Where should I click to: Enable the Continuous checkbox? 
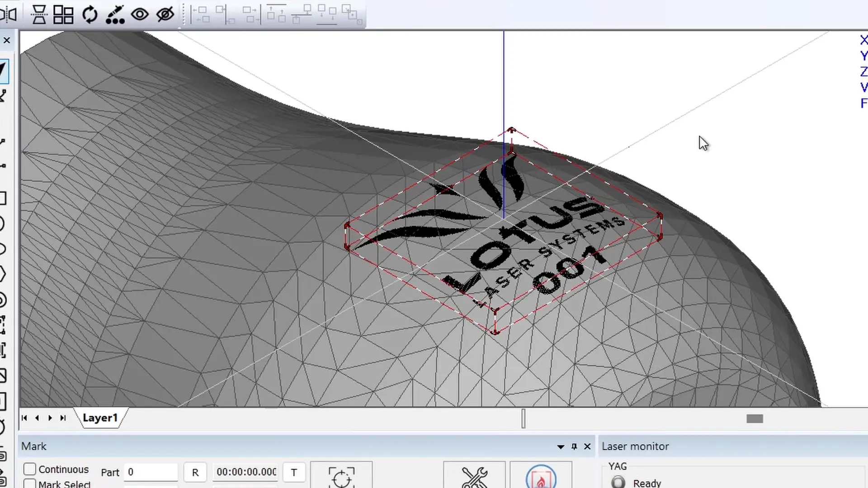click(29, 469)
